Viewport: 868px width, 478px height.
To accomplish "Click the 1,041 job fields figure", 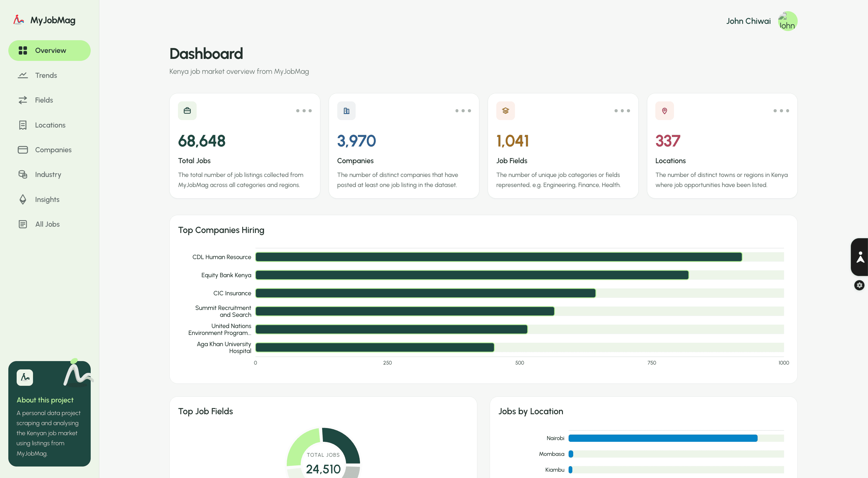I will (513, 141).
